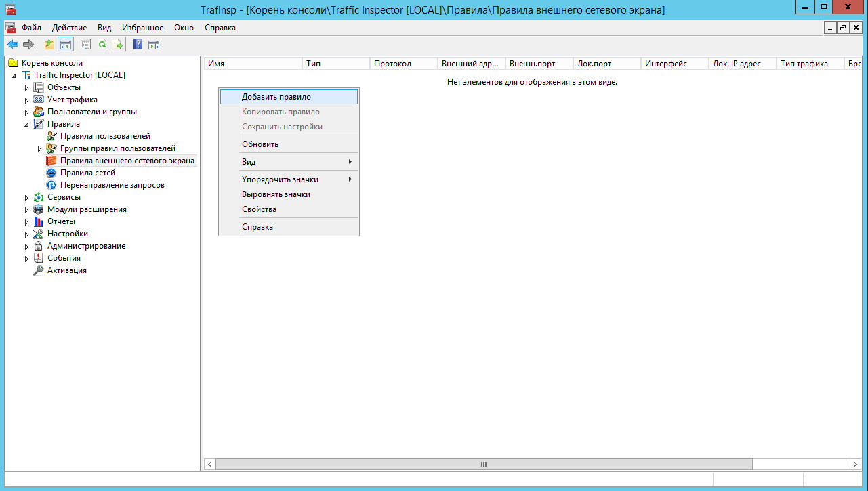Collapse the Traffic Inspector [LOCAL] node

point(14,75)
